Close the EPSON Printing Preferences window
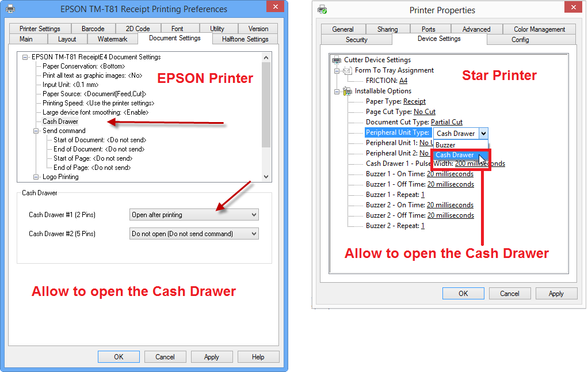Screen dimensions: 588x372 tap(276, 6)
